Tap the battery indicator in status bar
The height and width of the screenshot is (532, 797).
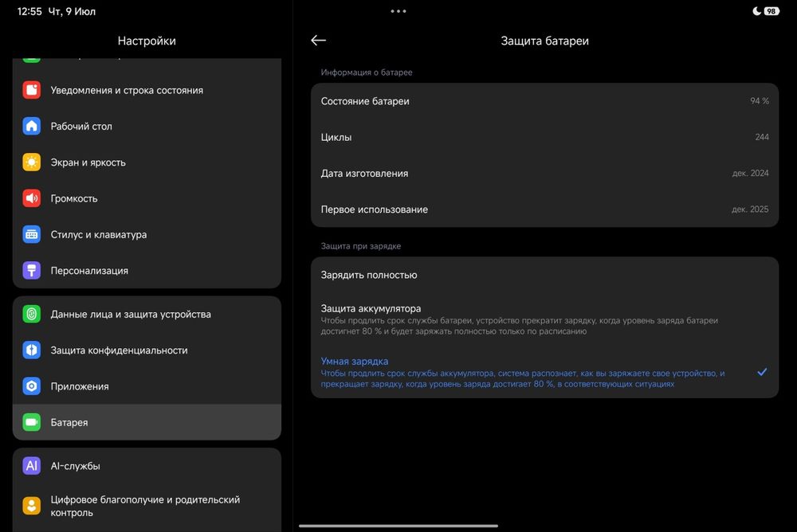771,11
